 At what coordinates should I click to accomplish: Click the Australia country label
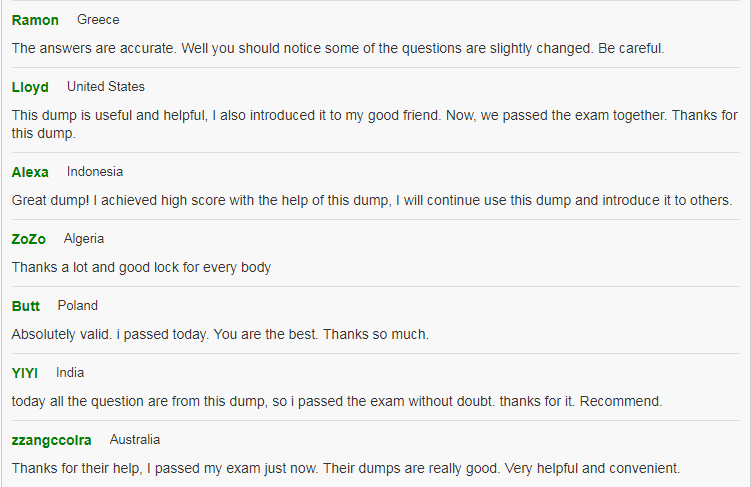point(135,440)
